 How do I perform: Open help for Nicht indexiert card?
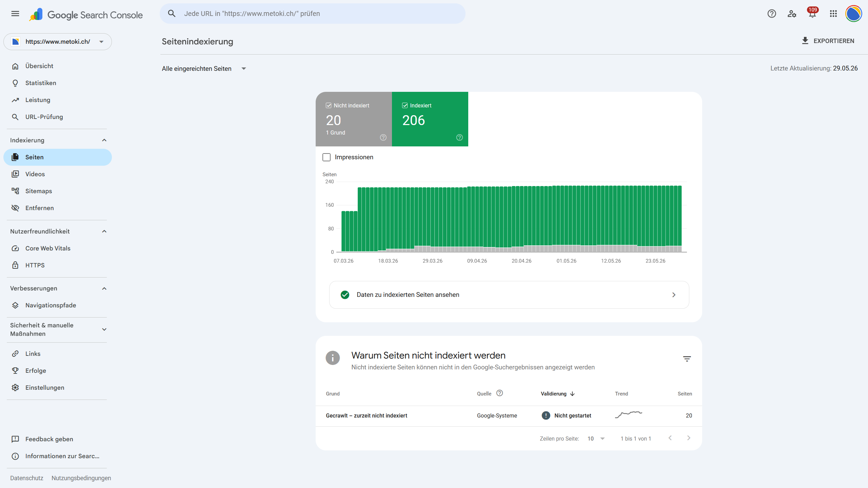click(383, 137)
